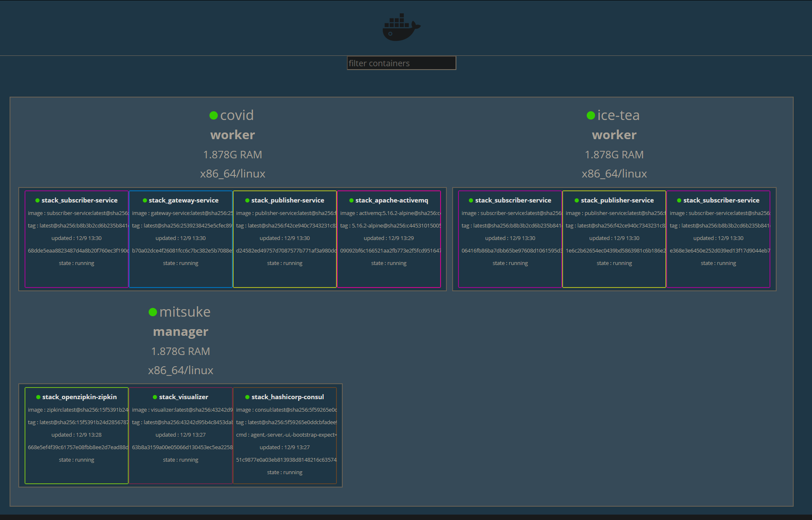
Task: Open stack_apache-activemq container title
Action: 391,200
